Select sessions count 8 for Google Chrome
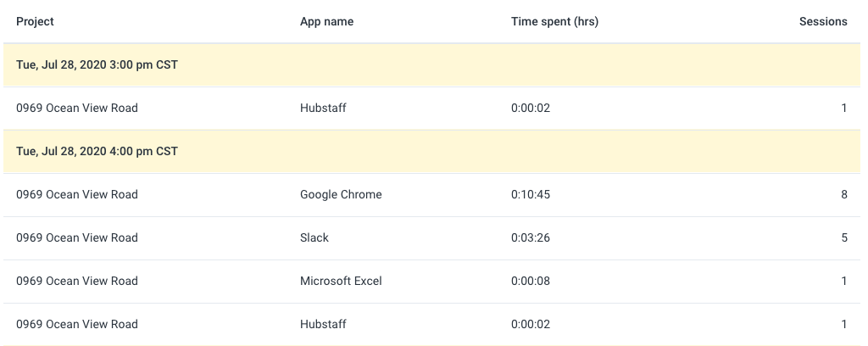 tap(843, 194)
